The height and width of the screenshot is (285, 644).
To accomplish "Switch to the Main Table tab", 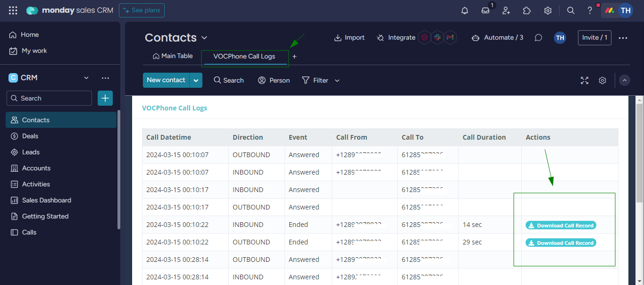I will (173, 56).
